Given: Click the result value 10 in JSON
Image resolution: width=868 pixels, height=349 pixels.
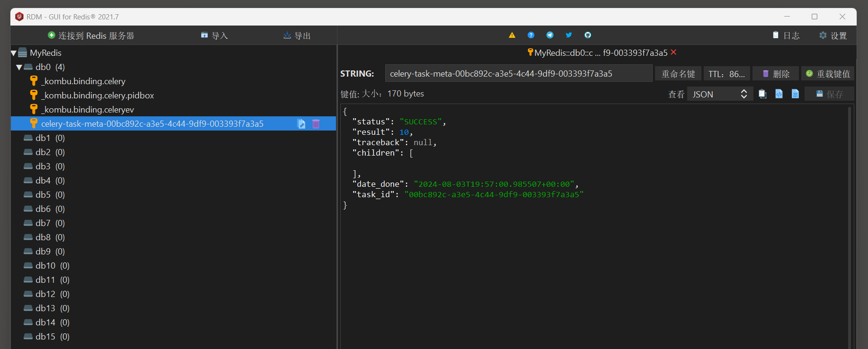Looking at the screenshot, I should pos(404,132).
